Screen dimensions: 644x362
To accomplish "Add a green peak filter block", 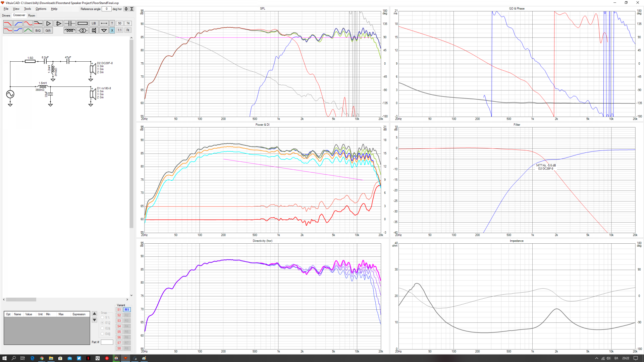I will 28,31.
